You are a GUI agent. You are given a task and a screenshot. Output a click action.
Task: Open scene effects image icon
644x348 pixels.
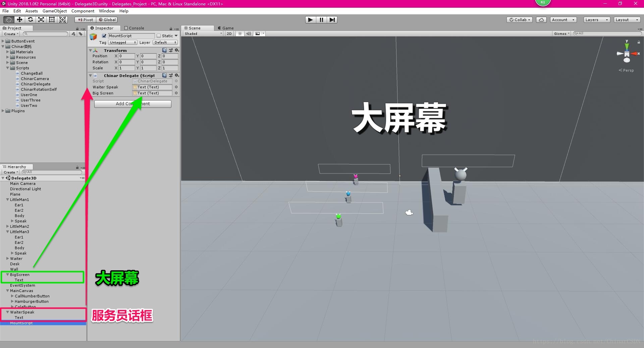coord(258,33)
